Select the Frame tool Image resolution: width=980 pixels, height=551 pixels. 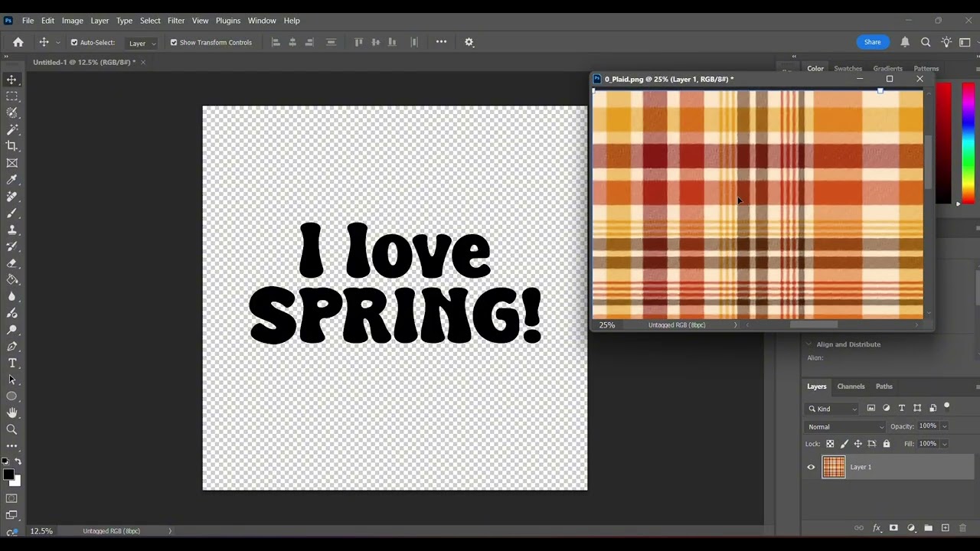point(11,163)
